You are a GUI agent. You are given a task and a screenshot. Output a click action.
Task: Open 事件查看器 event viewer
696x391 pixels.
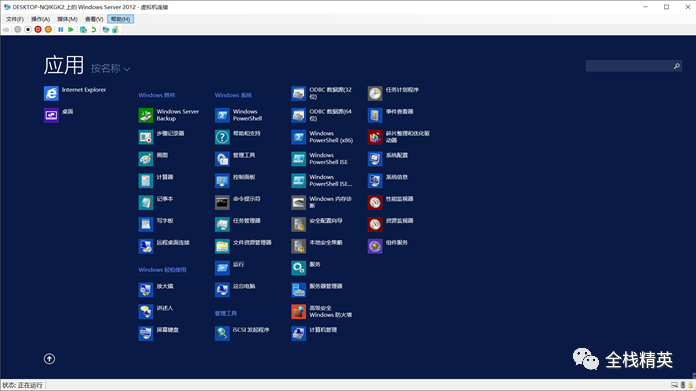click(391, 115)
